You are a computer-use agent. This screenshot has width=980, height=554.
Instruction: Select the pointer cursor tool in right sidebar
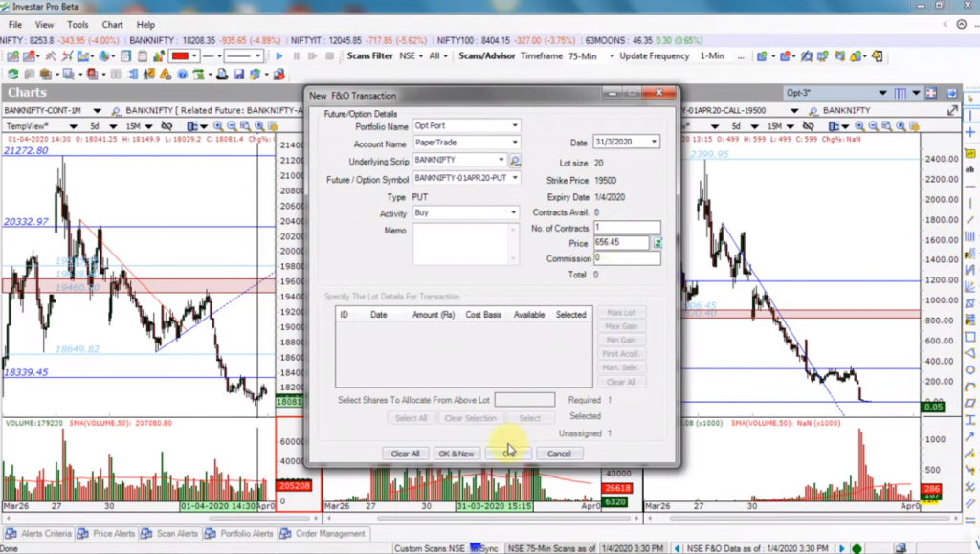(970, 100)
